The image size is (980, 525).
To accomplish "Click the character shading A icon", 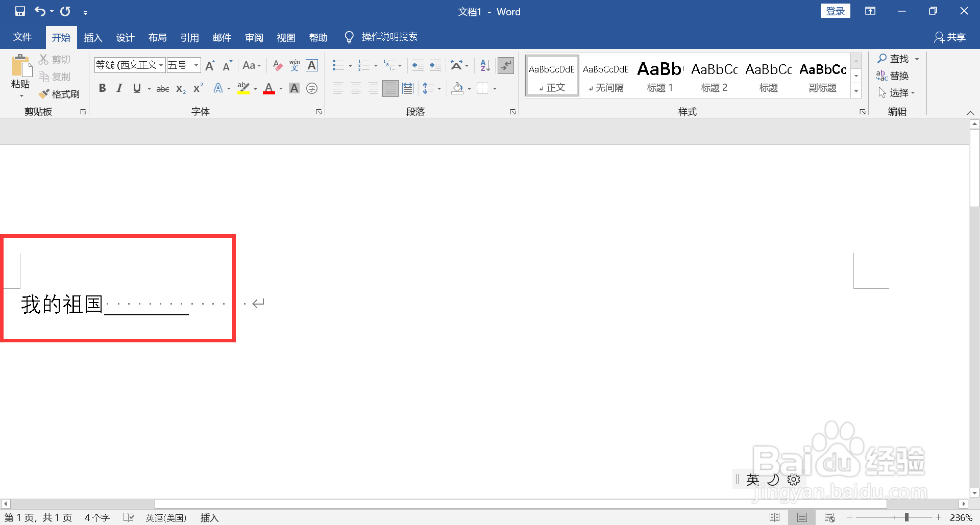I will 295,88.
